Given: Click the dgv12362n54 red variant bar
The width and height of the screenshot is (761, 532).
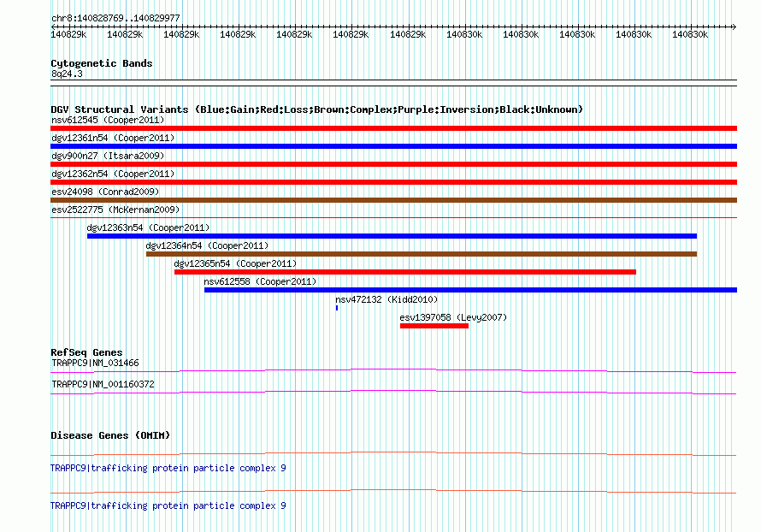Looking at the screenshot, I should (393, 182).
